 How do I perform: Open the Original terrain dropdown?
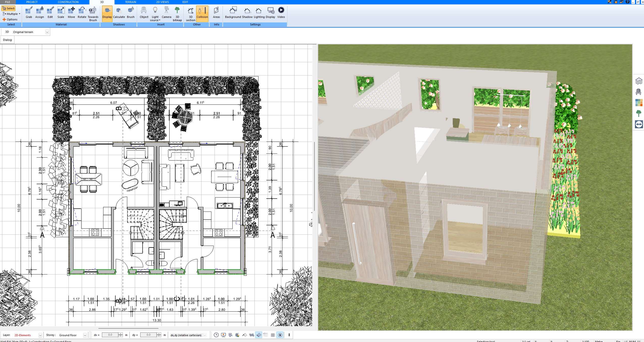(x=47, y=32)
